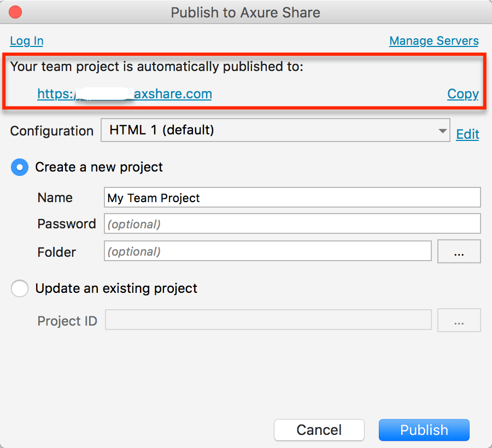Focus the Password input field
Viewport: 492px width, 448px height.
pyautogui.click(x=292, y=224)
